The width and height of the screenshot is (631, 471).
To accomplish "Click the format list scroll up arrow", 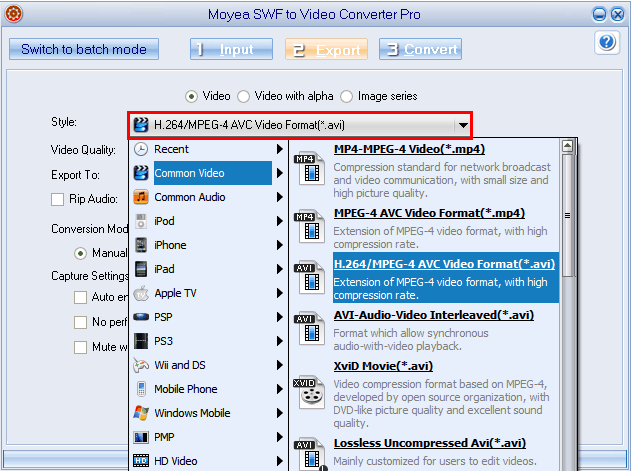I will 567,146.
